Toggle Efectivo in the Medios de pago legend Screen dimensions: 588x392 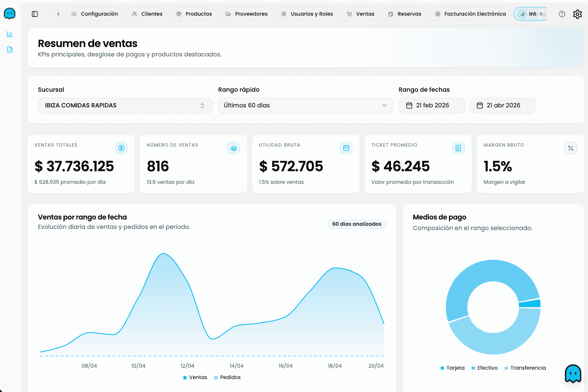(x=485, y=368)
